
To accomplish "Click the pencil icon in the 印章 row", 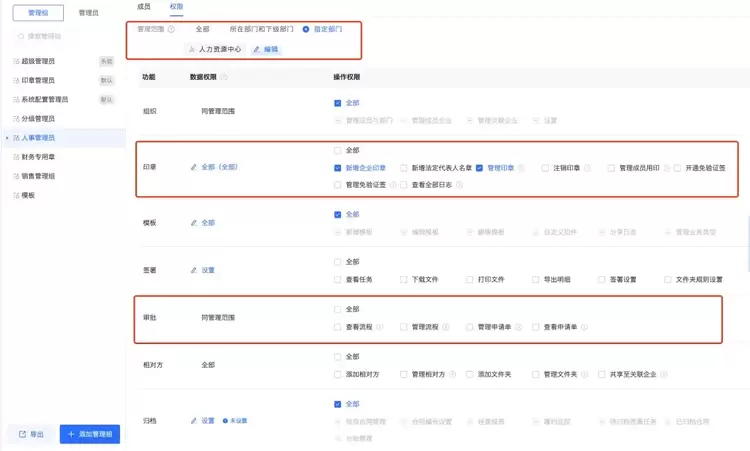I will (x=194, y=167).
